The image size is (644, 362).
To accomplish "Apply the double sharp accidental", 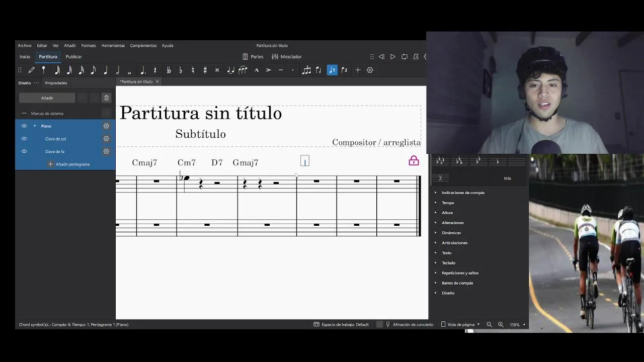I will pyautogui.click(x=217, y=70).
